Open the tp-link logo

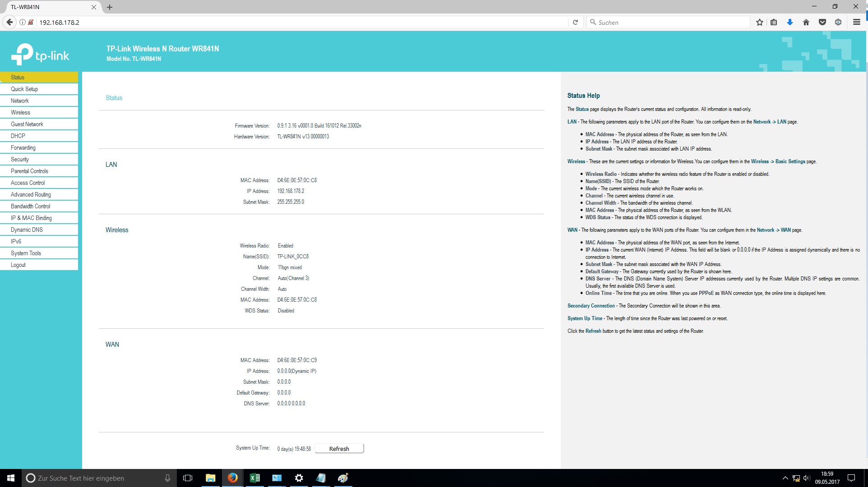40,55
